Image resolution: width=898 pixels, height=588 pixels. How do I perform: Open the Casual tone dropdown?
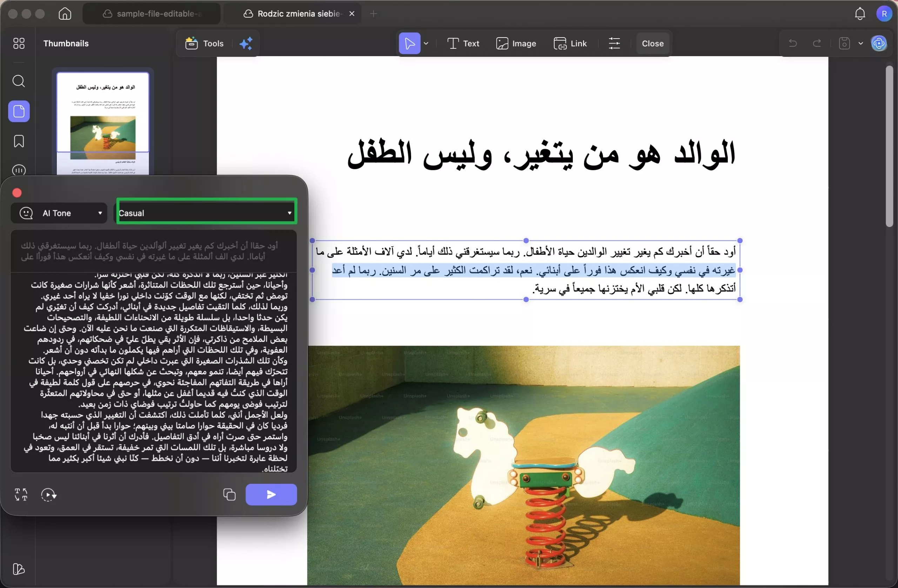coord(206,213)
